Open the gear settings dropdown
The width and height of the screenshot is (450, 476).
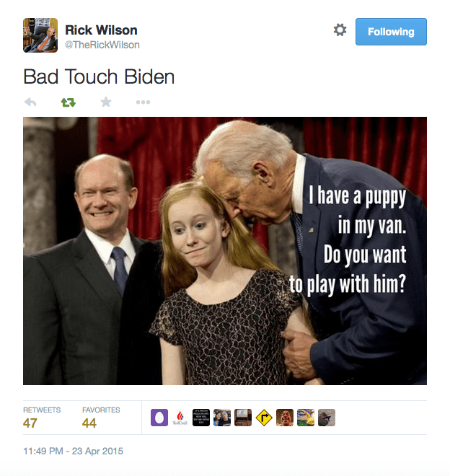(x=340, y=30)
